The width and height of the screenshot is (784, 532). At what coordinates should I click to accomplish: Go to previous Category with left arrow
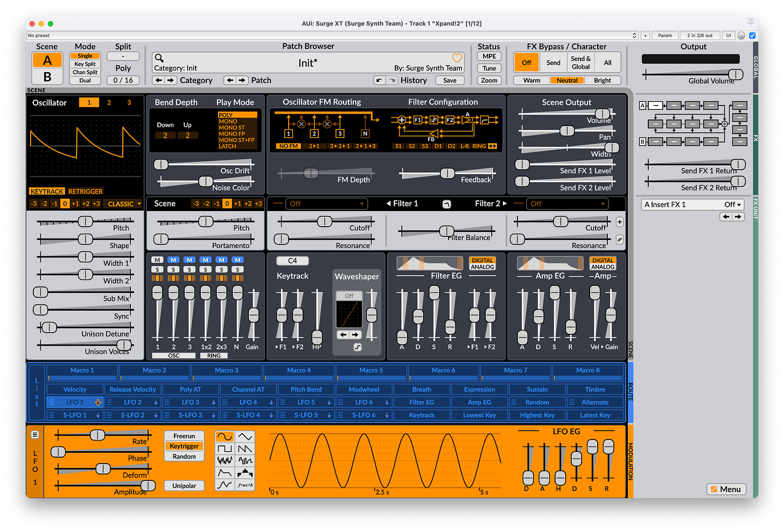click(x=159, y=80)
